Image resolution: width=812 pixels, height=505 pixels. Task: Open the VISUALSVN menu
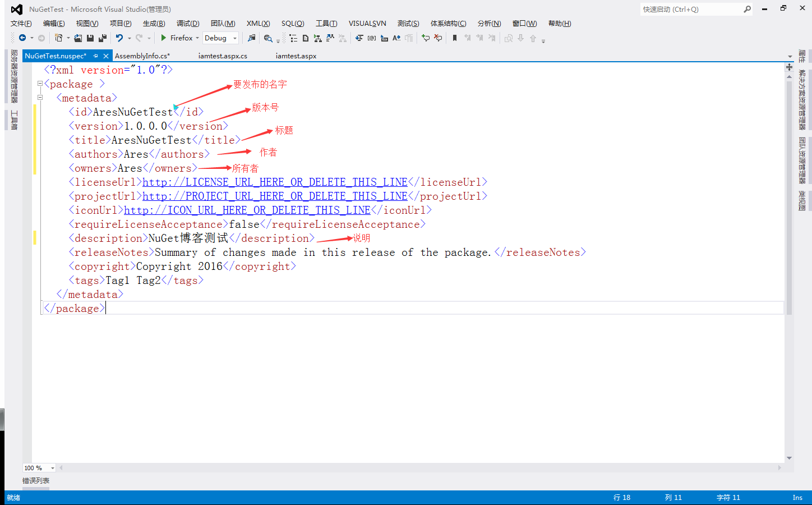[x=367, y=24]
